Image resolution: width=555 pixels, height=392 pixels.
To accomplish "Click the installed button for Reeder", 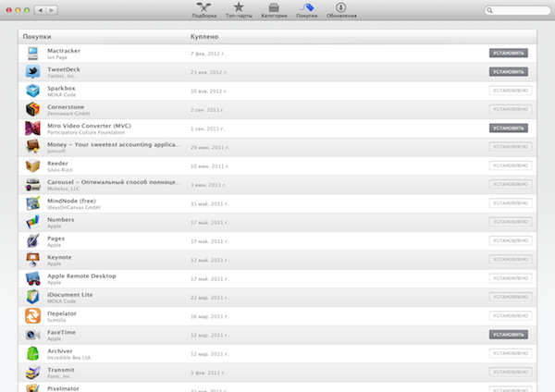I will 511,165.
